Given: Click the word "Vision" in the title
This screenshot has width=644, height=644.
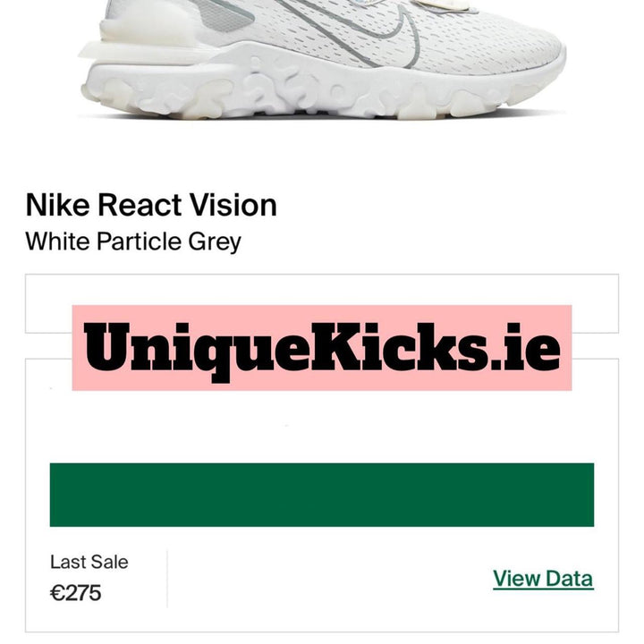Looking at the screenshot, I should [233, 205].
